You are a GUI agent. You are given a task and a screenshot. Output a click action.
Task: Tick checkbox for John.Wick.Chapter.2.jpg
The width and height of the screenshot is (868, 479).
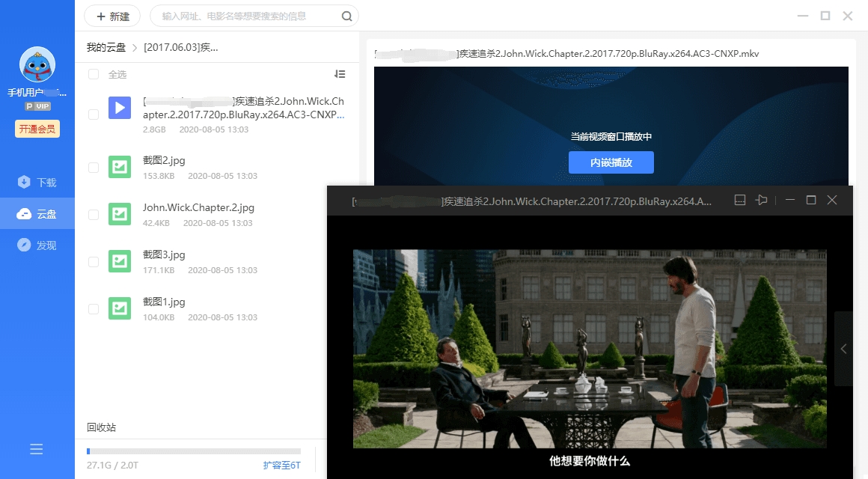(94, 215)
